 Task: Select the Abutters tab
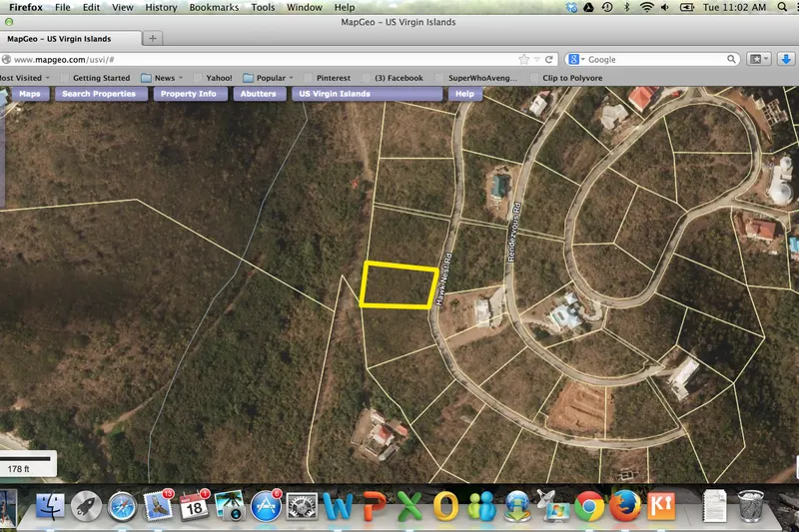click(x=260, y=94)
